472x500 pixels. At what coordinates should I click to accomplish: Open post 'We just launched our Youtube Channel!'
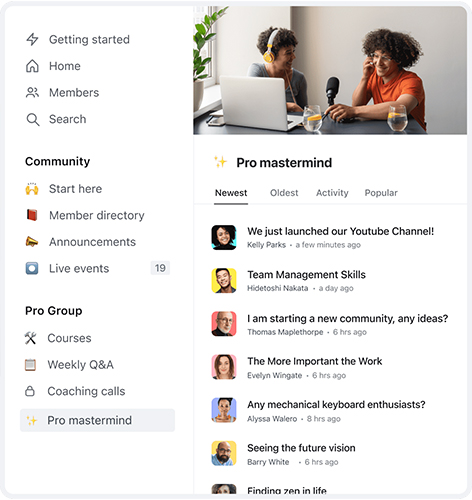coord(340,231)
